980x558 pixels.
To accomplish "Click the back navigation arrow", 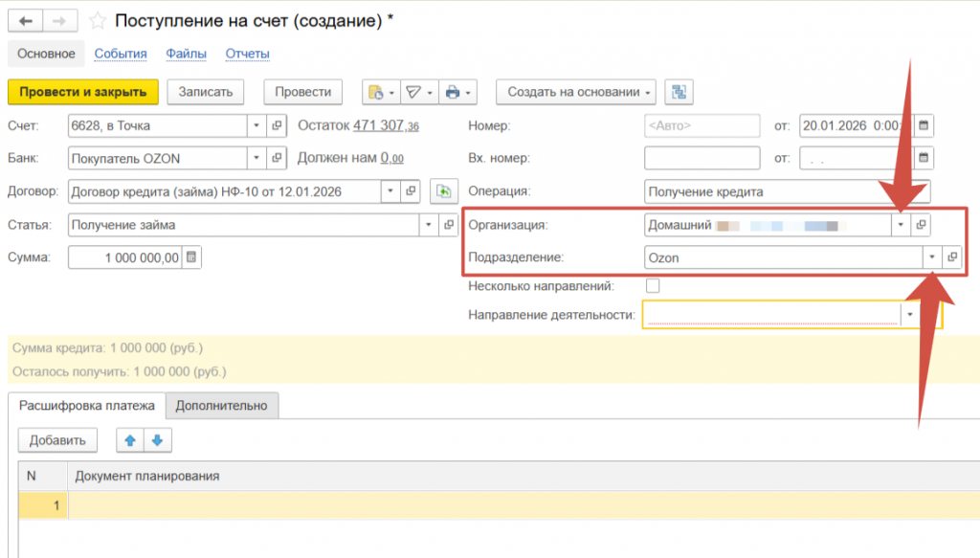I will (x=26, y=20).
